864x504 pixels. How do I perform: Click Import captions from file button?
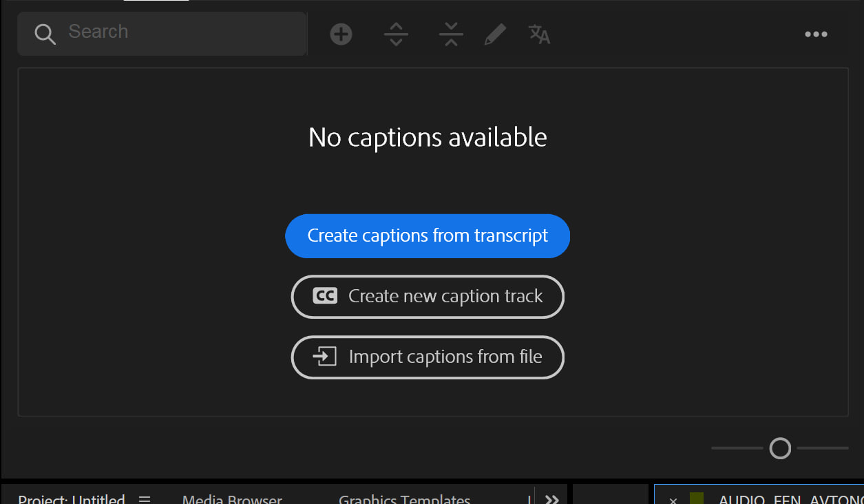coord(428,357)
